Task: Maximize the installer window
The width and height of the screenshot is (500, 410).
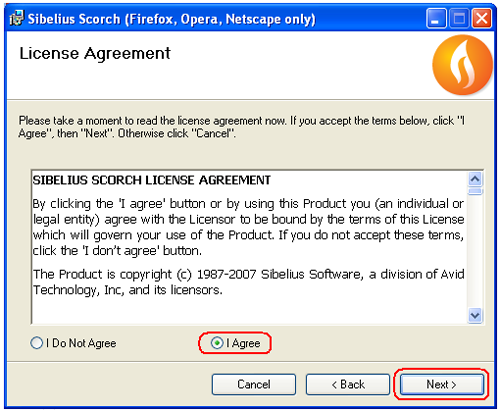Action: (459, 18)
